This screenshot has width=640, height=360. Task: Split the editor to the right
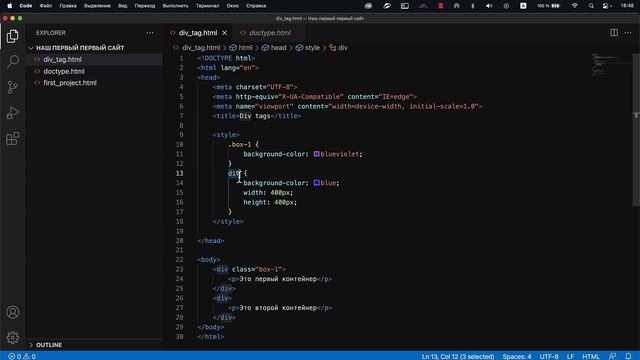(x=614, y=33)
